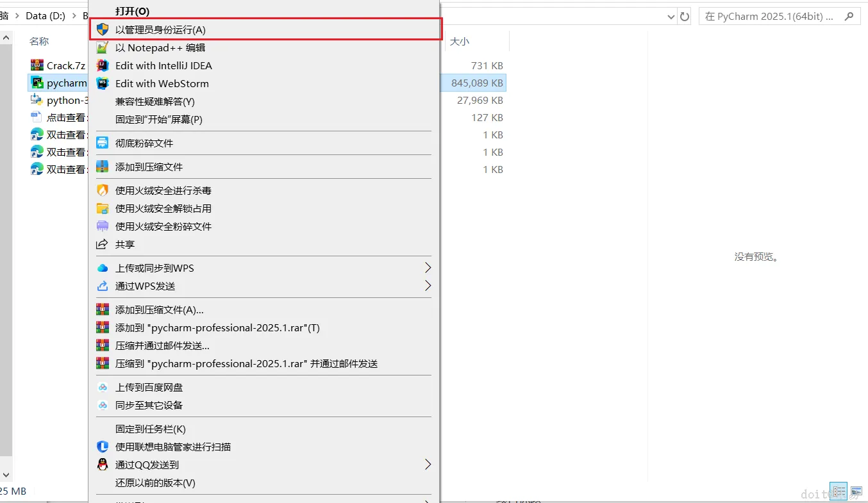Image resolution: width=868 pixels, height=503 pixels.
Task: Select Edit with WebStorm
Action: click(264, 83)
